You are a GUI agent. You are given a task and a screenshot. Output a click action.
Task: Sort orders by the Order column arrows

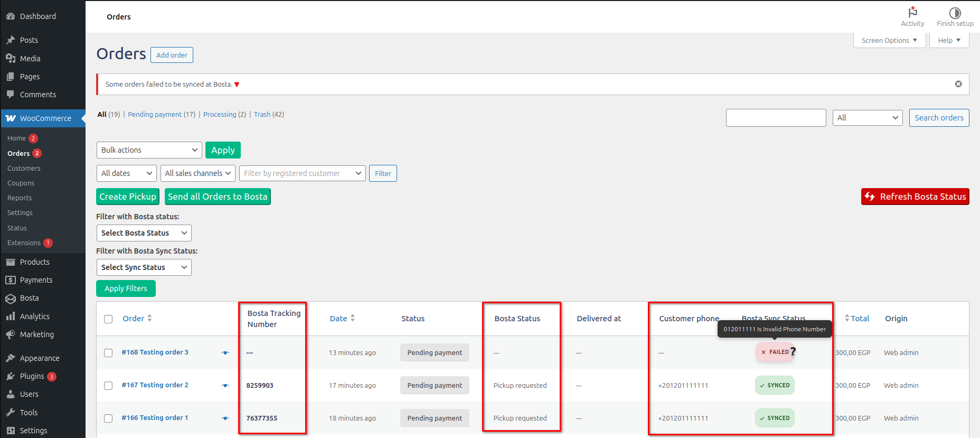tap(149, 318)
